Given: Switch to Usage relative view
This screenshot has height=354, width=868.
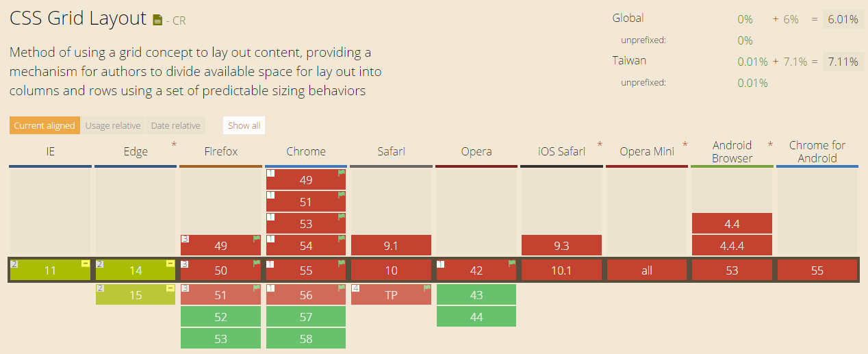Looking at the screenshot, I should [x=113, y=125].
